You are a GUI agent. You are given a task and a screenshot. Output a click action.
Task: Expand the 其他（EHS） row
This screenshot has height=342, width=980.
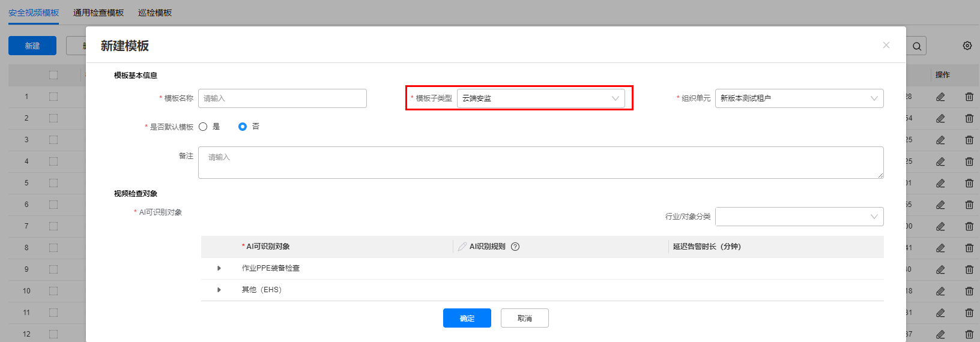pyautogui.click(x=219, y=290)
